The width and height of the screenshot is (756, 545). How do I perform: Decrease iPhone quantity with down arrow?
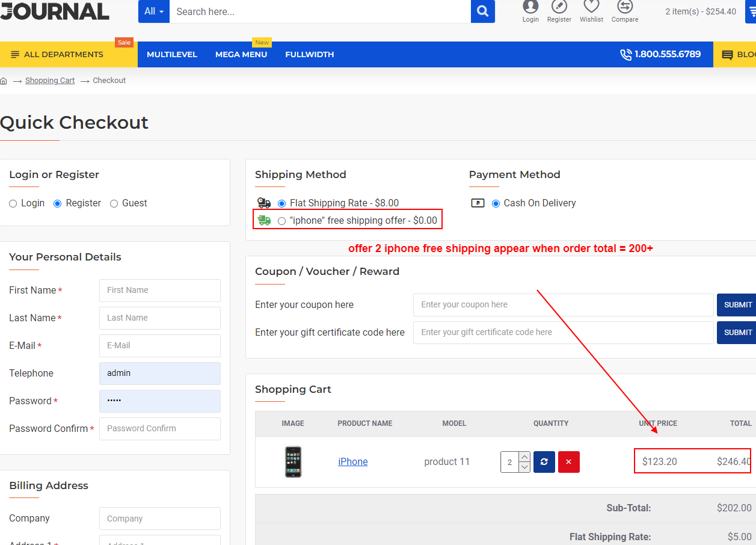pos(524,467)
